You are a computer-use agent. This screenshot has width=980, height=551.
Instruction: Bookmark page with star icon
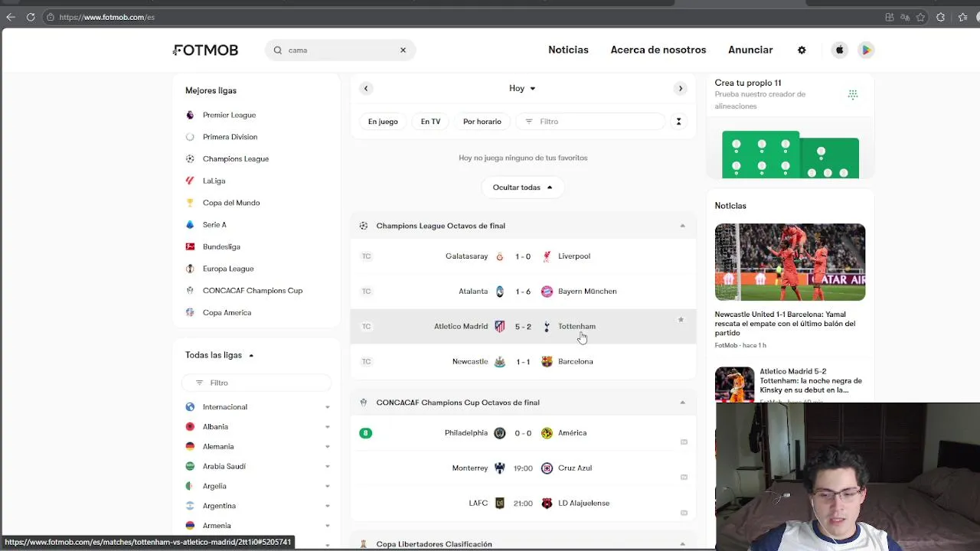pyautogui.click(x=921, y=17)
